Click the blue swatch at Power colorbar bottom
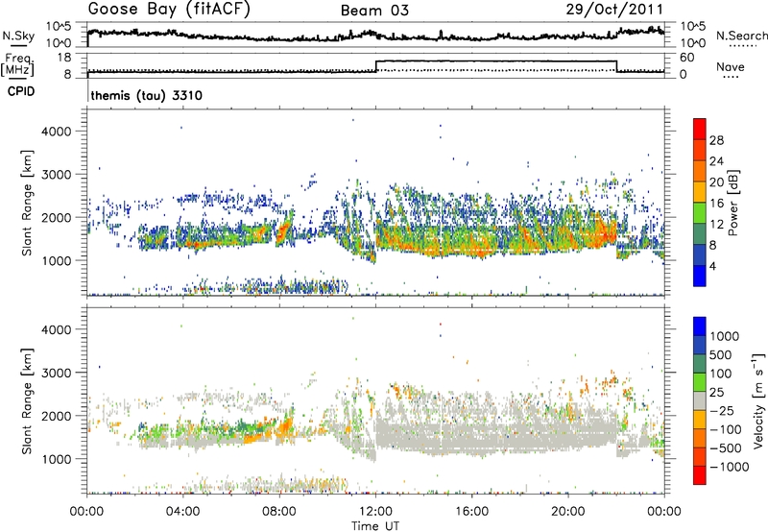 (x=700, y=276)
